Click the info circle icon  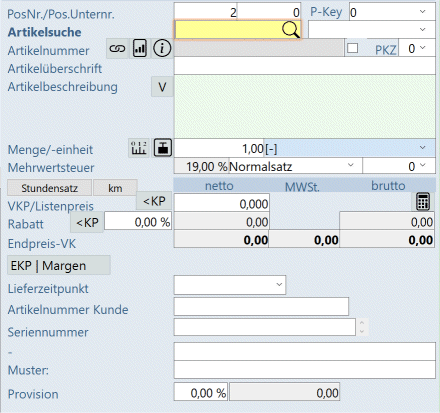tap(162, 49)
